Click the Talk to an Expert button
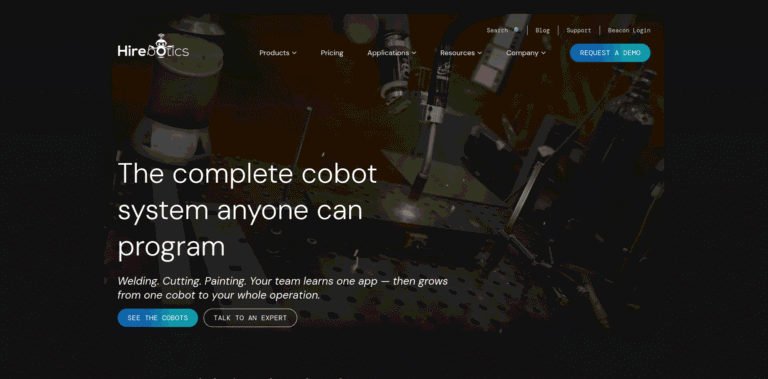The width and height of the screenshot is (768, 379). [250, 318]
